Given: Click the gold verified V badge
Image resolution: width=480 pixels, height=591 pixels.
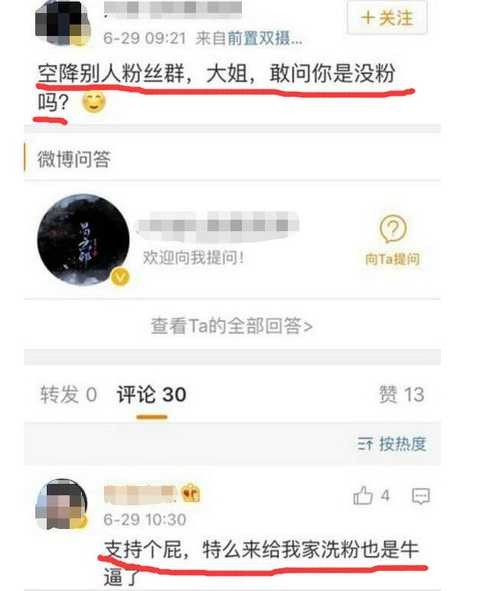Looking at the screenshot, I should pyautogui.click(x=120, y=277).
